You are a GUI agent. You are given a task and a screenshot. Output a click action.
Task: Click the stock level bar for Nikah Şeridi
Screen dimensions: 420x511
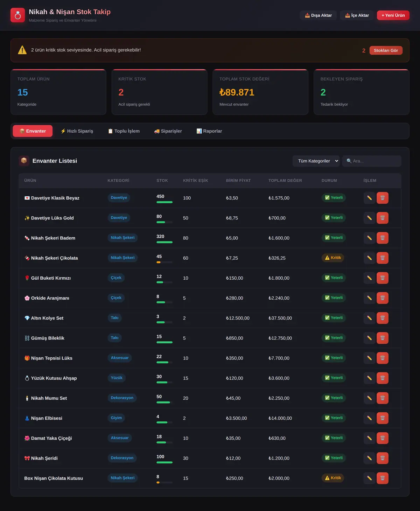[x=164, y=462]
